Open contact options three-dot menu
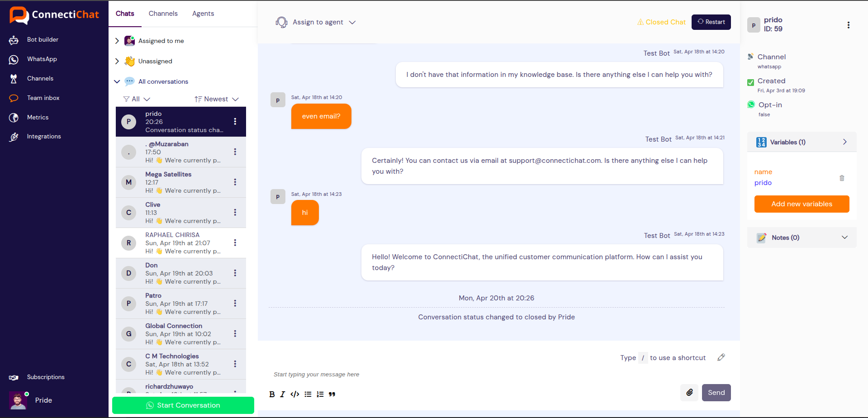Image resolution: width=868 pixels, height=418 pixels. point(849,25)
